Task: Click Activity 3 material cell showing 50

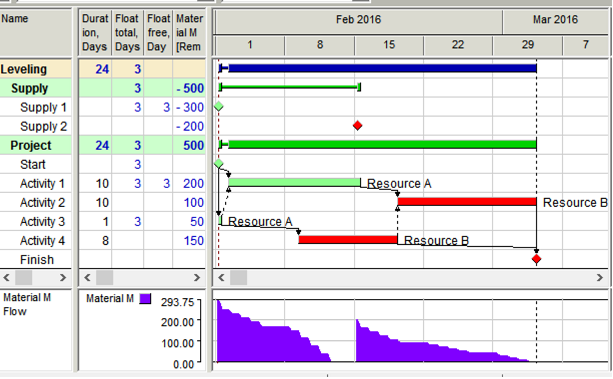Action: pyautogui.click(x=189, y=221)
